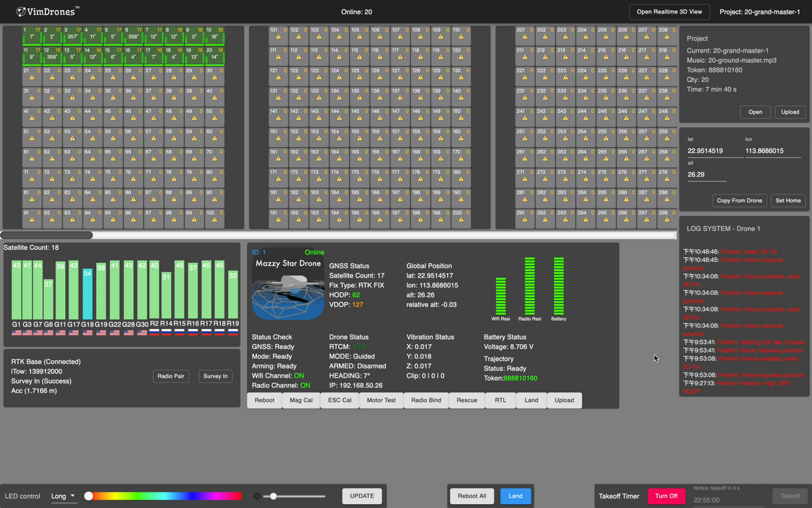Select online drone 1 cell
The image size is (812, 508).
pos(32,35)
